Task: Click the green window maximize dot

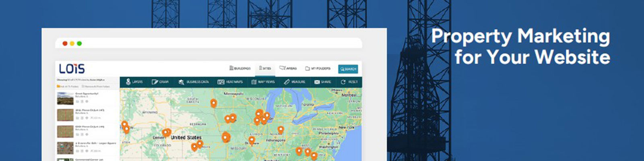Action: 79,43
